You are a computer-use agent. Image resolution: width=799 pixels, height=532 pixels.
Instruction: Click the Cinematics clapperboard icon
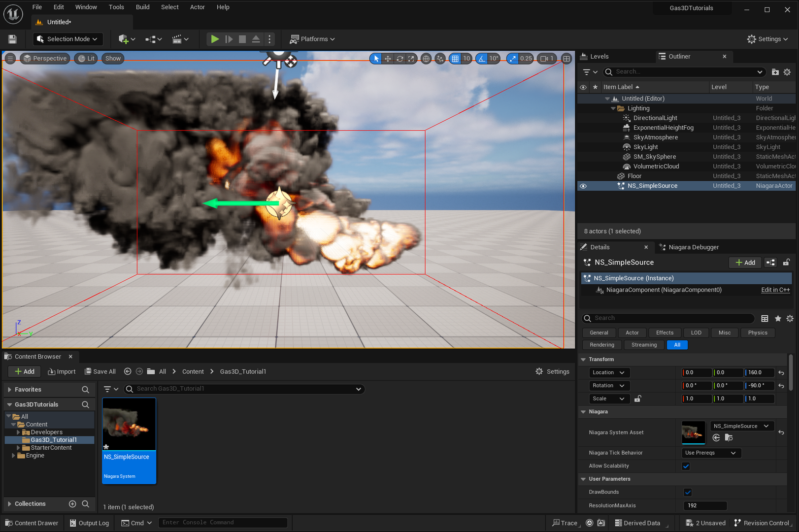tap(176, 39)
